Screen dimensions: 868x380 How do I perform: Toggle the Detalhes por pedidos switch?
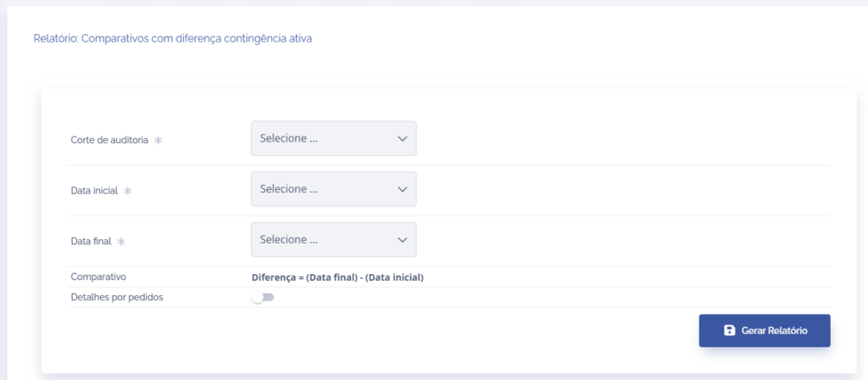[x=263, y=298]
